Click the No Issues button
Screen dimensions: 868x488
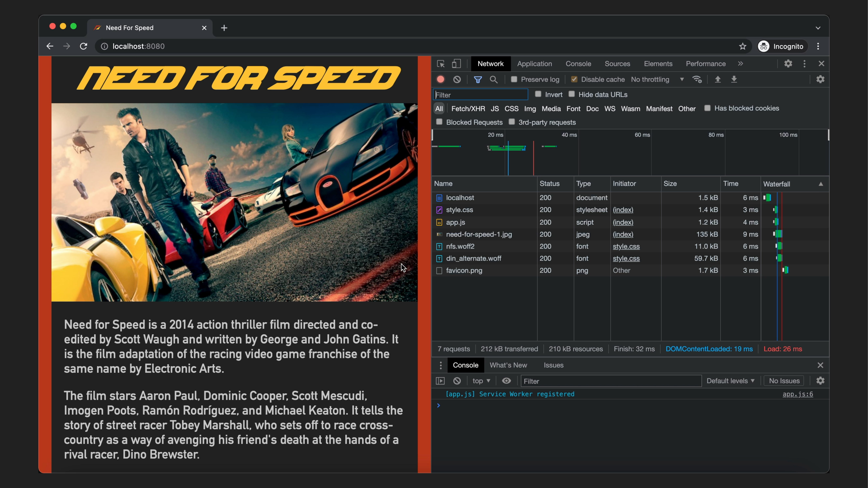coord(784,381)
